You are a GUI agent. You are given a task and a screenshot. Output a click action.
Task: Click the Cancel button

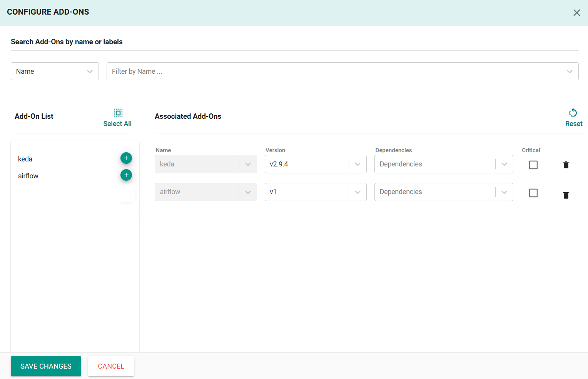pos(111,366)
